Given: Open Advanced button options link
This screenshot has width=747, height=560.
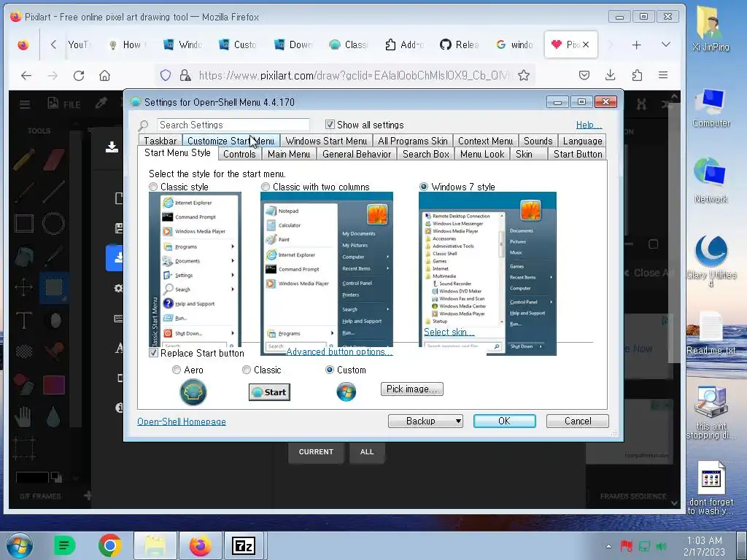Looking at the screenshot, I should [339, 351].
